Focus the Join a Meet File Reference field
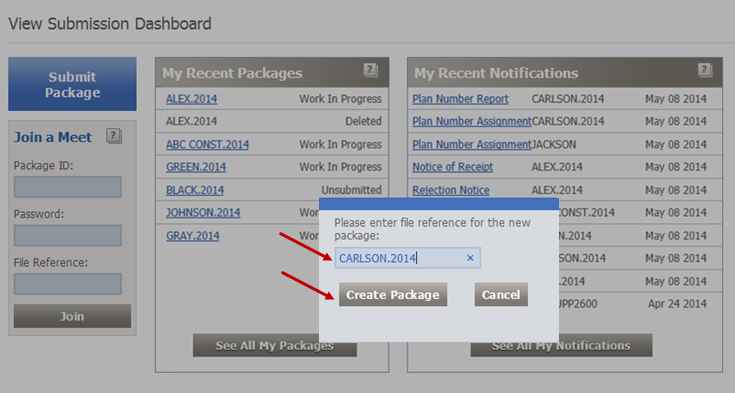735x393 pixels. pyautogui.click(x=68, y=284)
